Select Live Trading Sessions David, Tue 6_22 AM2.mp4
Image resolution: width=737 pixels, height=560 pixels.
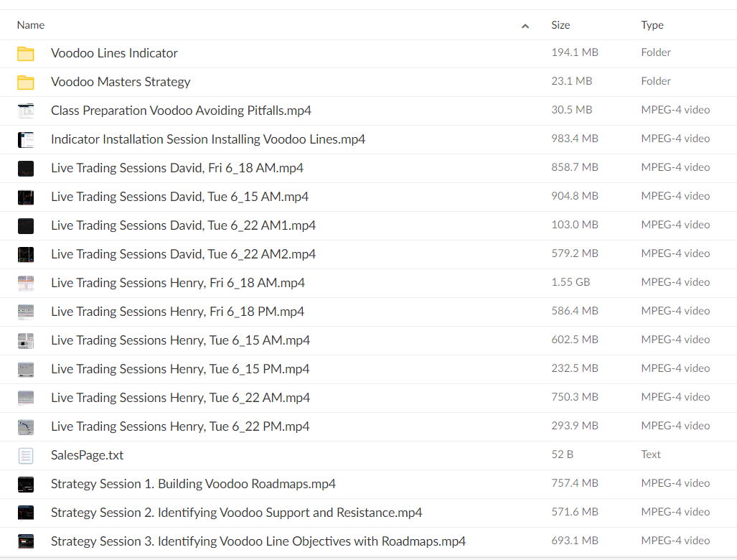pyautogui.click(x=183, y=254)
